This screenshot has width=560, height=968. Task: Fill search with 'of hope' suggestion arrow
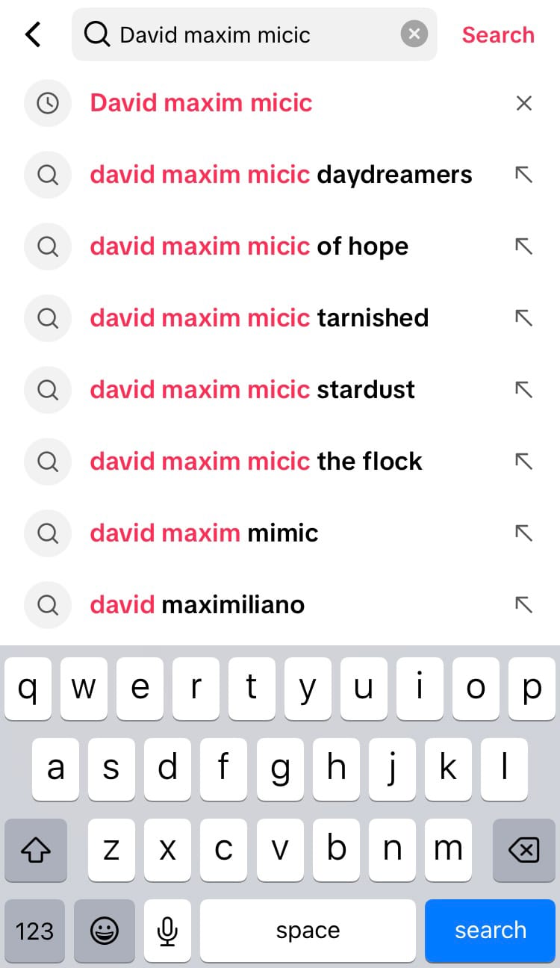[x=524, y=246]
